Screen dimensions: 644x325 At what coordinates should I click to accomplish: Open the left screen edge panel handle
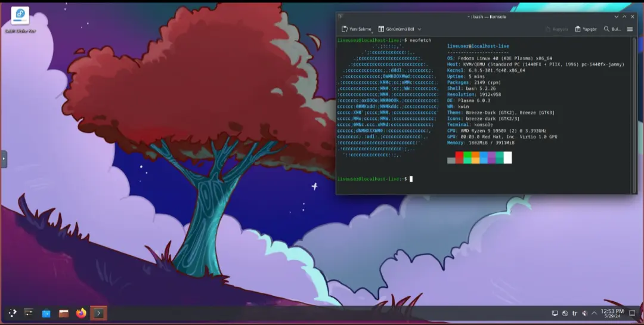coord(4,159)
